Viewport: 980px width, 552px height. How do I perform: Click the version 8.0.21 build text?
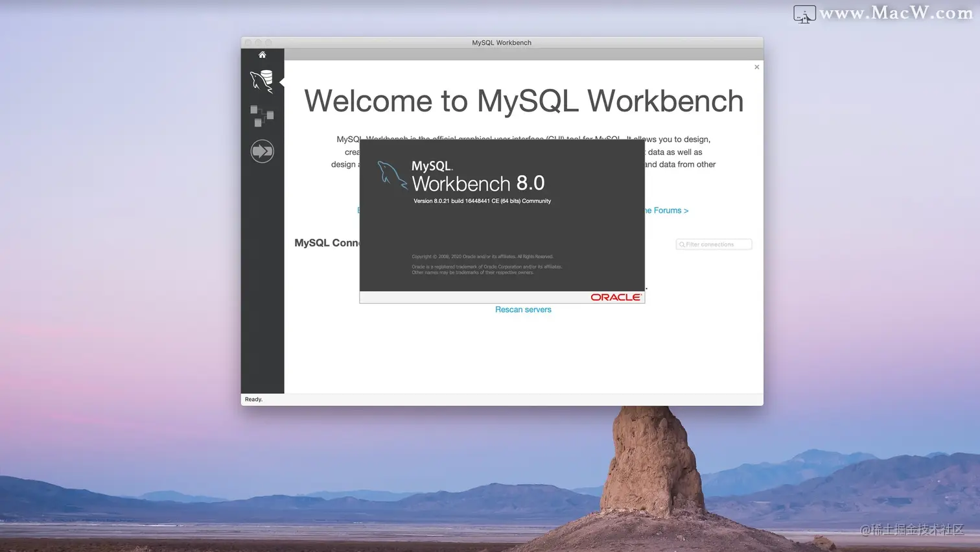coord(482,201)
